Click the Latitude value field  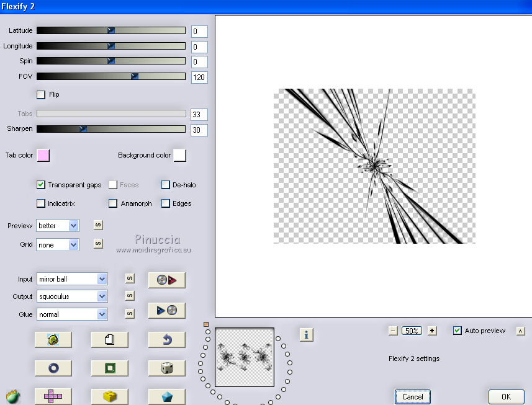click(199, 32)
